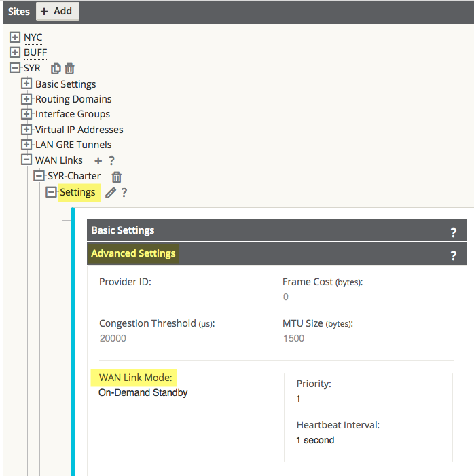
Task: Expand Routing Domains under SYR
Action: 26,98
